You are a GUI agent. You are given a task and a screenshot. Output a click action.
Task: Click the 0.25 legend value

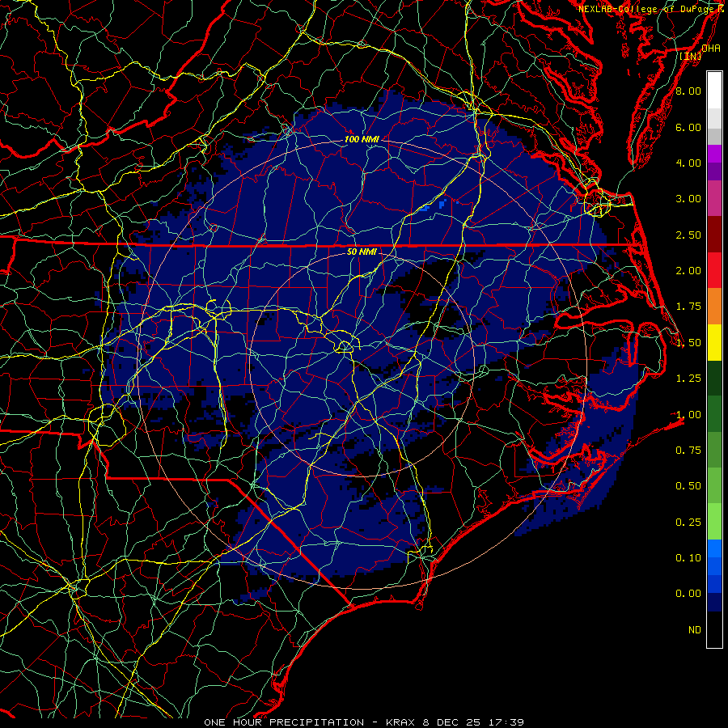point(688,523)
